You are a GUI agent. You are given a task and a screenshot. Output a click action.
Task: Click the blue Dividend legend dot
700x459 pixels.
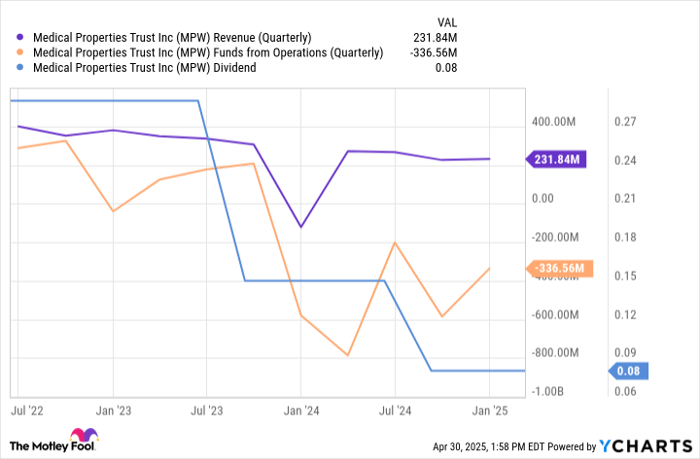coord(20,67)
